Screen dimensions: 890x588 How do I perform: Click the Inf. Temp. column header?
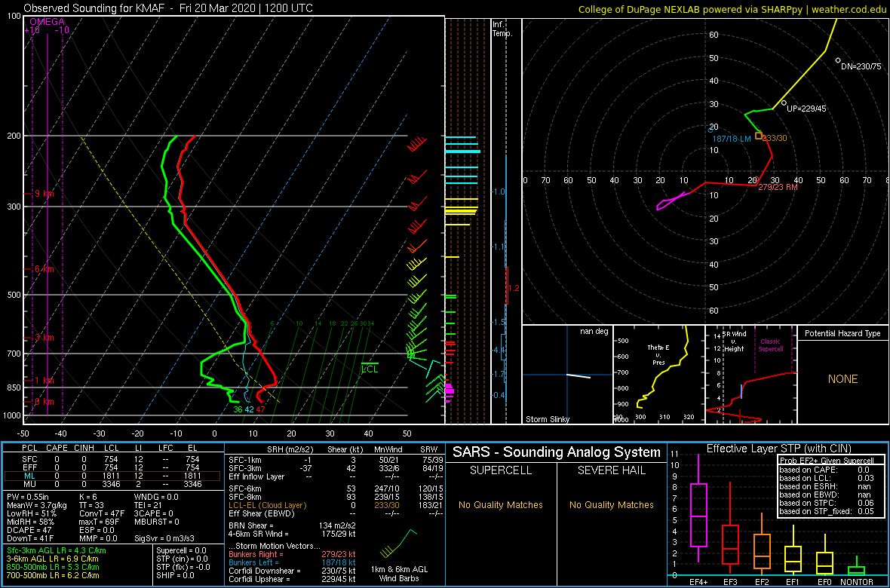[x=503, y=29]
